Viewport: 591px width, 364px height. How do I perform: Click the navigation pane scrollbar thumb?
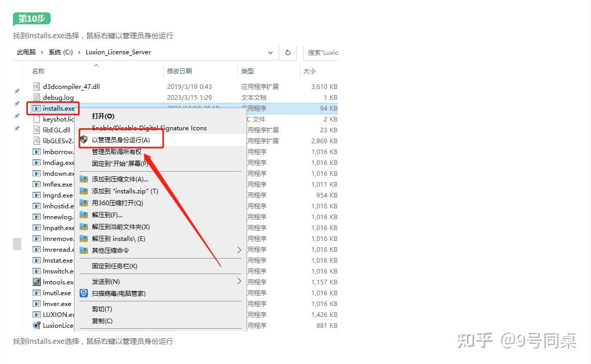tap(17, 244)
